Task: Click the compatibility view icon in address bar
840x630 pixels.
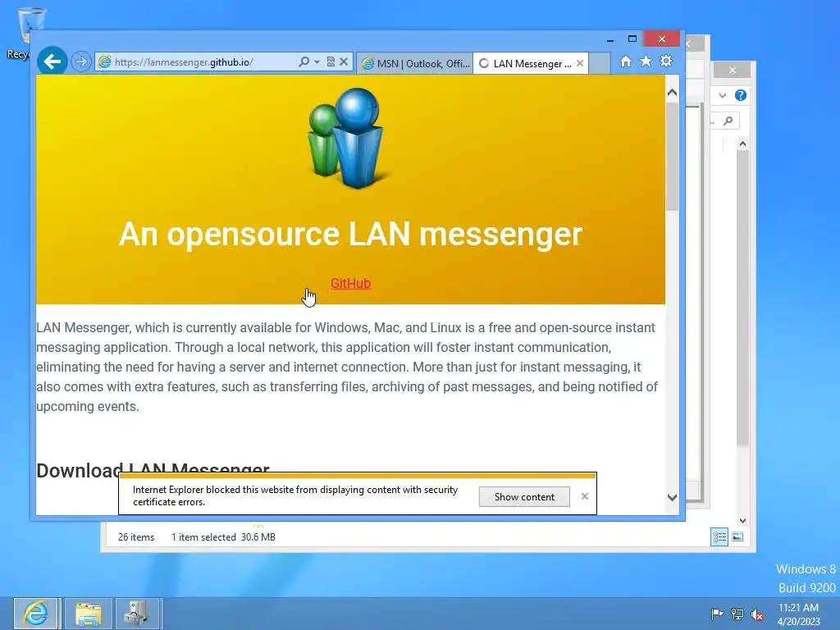Action: [x=331, y=62]
